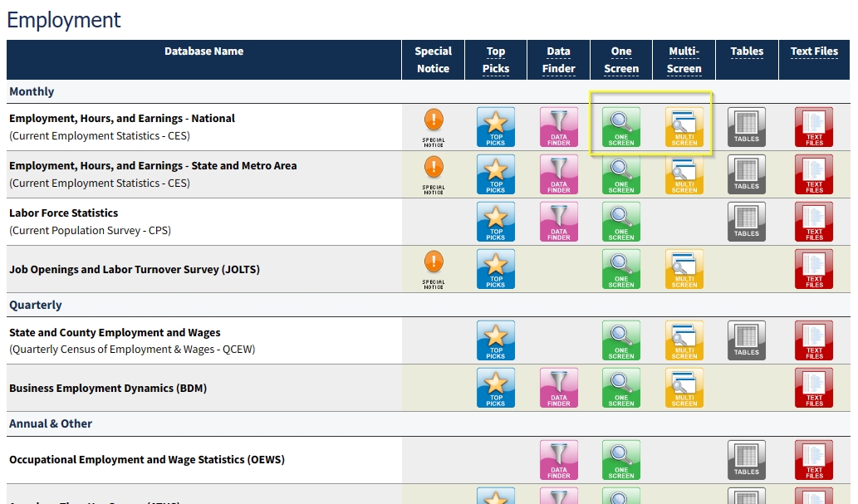Open Multi Screen for QCEW wages
Screen dimensions: 858x504
[684, 340]
